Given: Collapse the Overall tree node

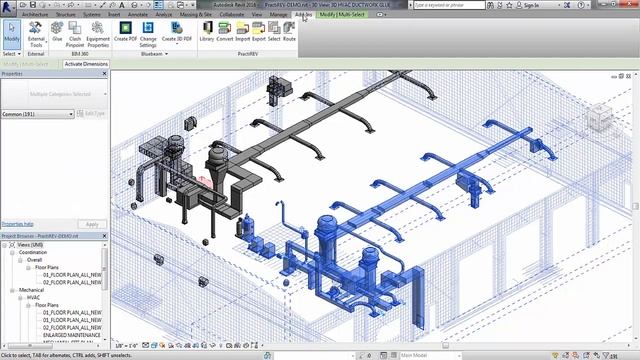Looking at the screenshot, I should pyautogui.click(x=20, y=260).
